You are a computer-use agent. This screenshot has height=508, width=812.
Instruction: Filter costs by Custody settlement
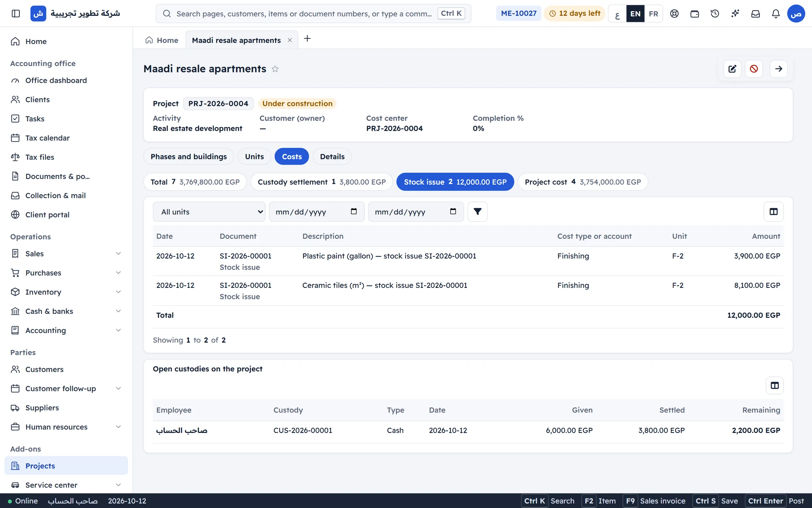322,182
